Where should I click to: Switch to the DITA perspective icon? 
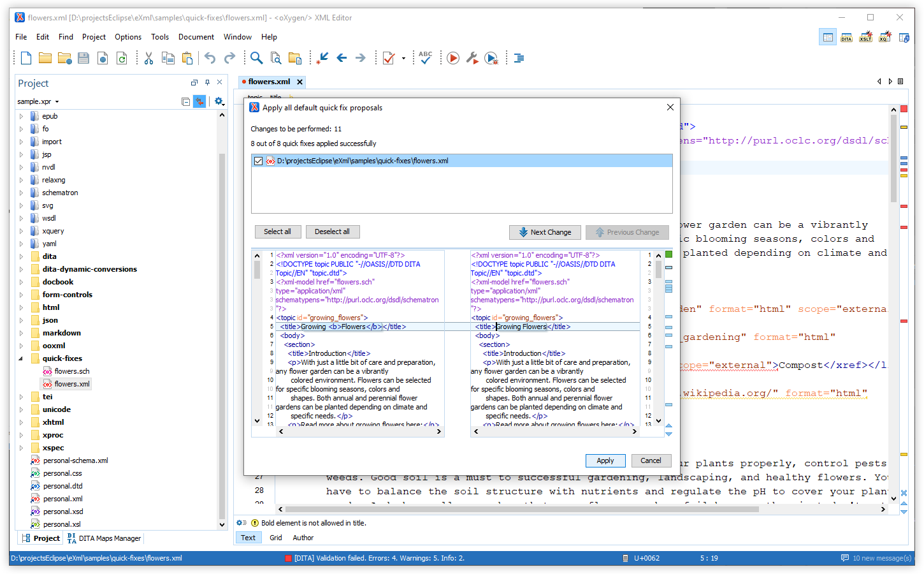click(846, 37)
